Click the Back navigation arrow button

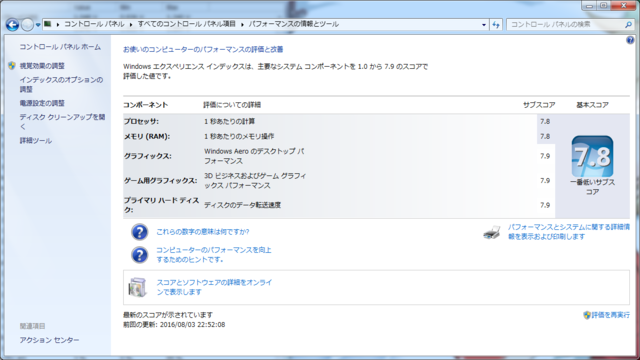(x=12, y=25)
